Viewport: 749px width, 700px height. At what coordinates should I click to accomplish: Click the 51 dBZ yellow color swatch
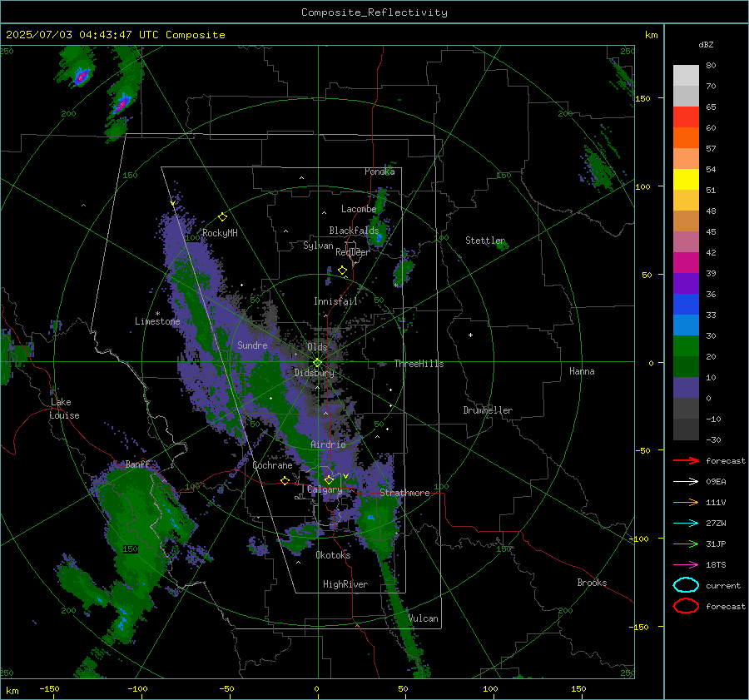[x=686, y=179]
